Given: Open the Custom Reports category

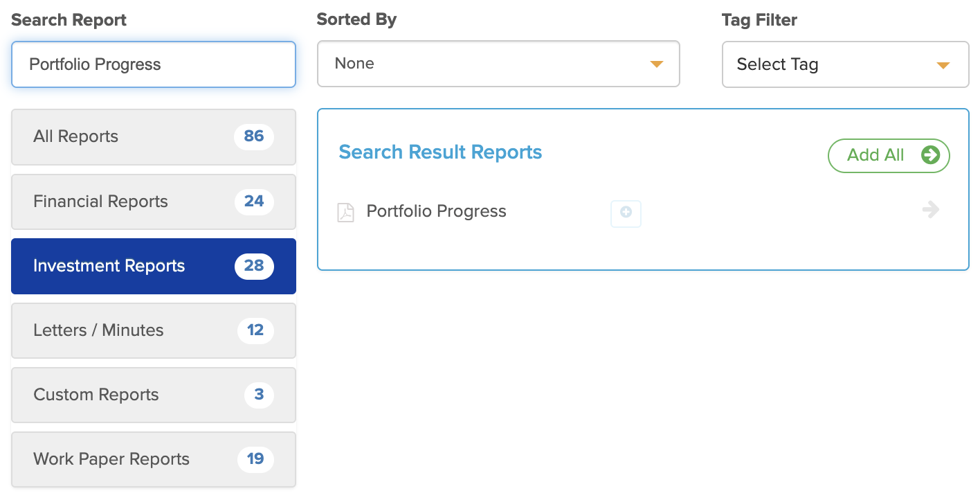Looking at the screenshot, I should tap(154, 395).
